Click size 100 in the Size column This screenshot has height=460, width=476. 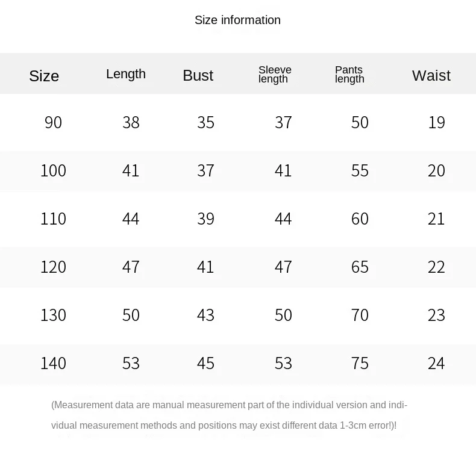pos(53,170)
